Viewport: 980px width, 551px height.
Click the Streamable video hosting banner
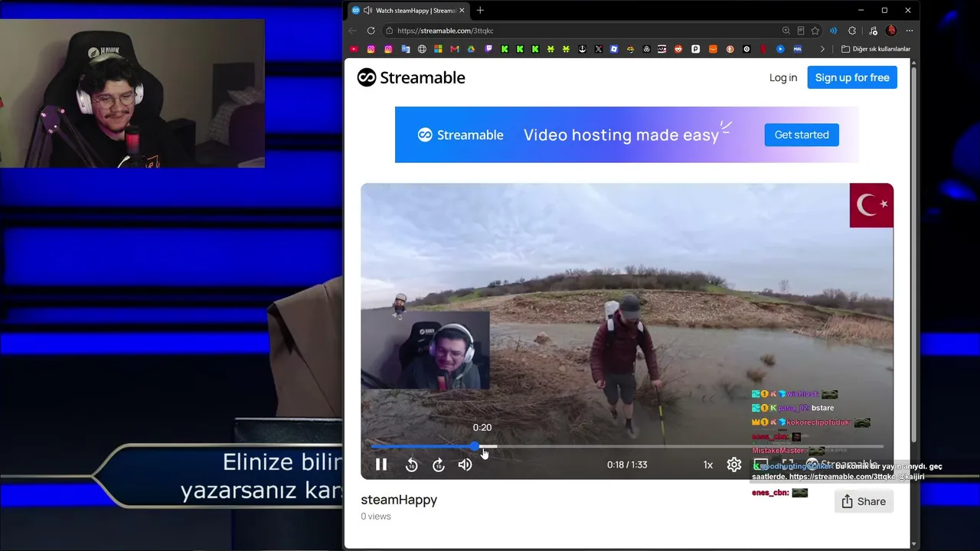[626, 135]
